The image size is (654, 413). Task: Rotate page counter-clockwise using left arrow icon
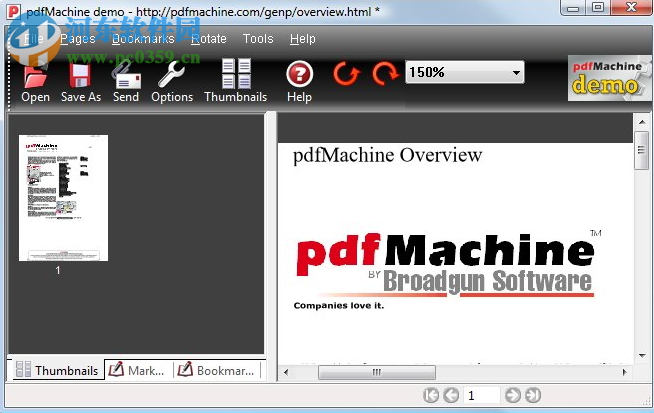[x=346, y=74]
